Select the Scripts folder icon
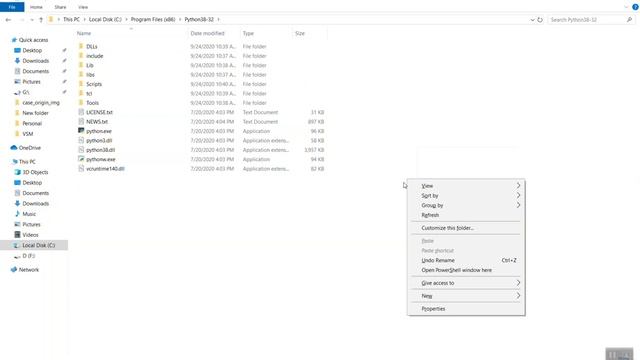Screen dimensions: 640x360 click(x=81, y=84)
